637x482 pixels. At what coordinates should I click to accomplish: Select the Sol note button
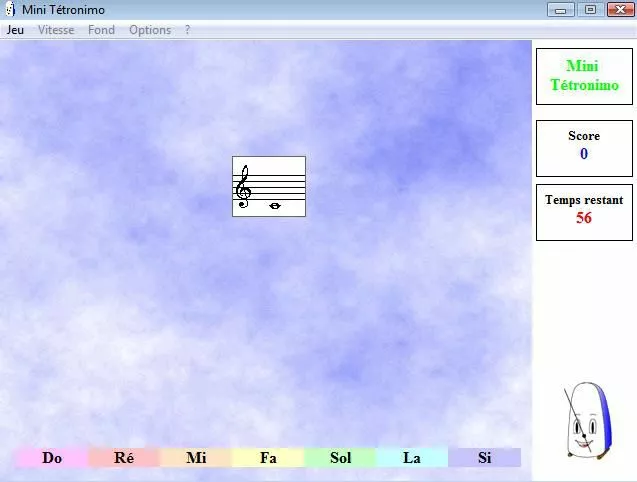(x=340, y=458)
